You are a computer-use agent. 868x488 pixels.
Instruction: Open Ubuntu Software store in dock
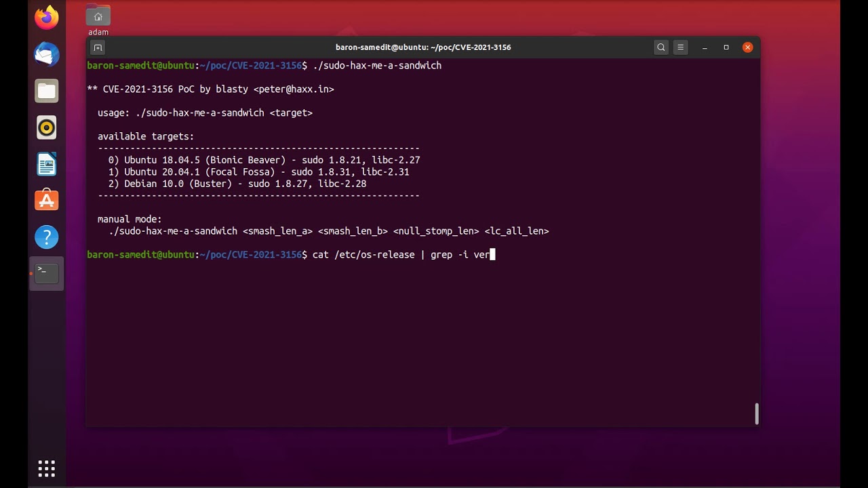click(x=47, y=201)
